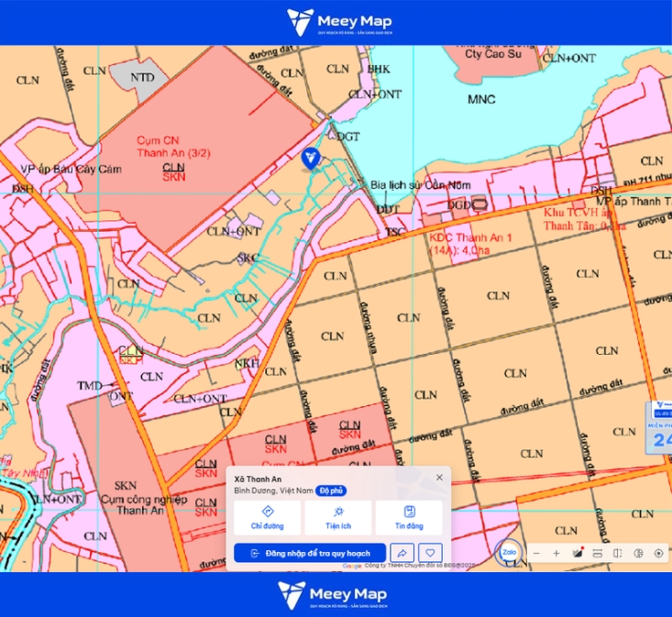Click the Meey Map footer logo

point(333,595)
